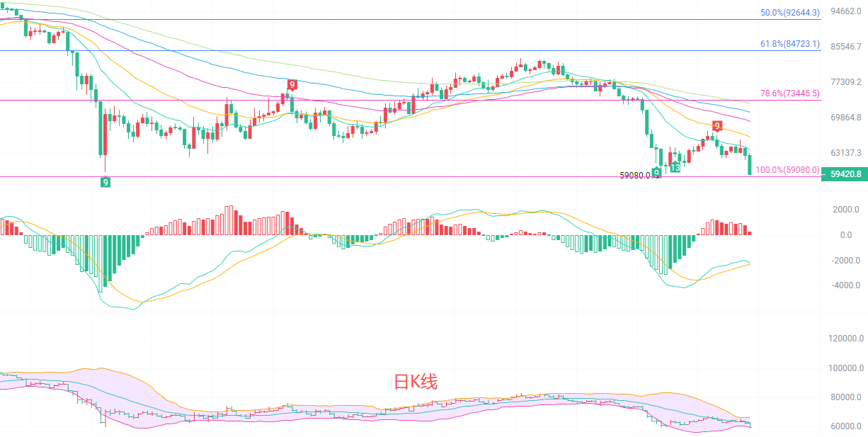Select the 50.0%(92644.3) Fibonacci label
The height and width of the screenshot is (437, 868).
coord(790,12)
